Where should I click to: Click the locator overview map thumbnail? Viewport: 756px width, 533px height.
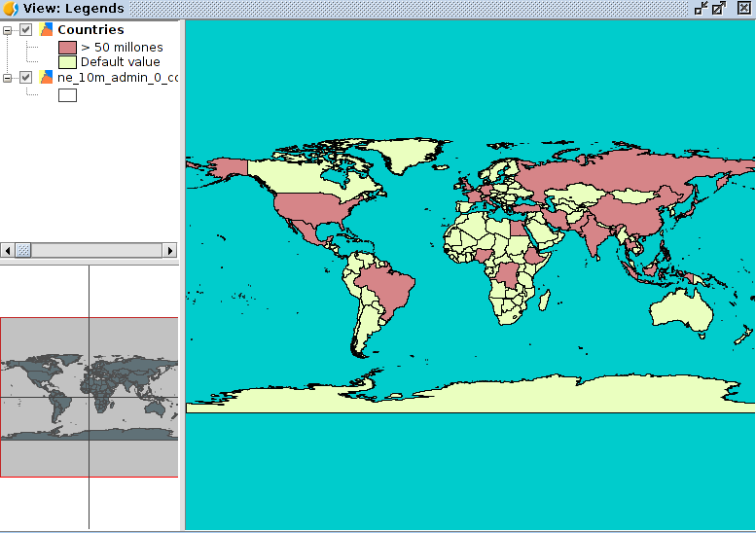click(89, 397)
